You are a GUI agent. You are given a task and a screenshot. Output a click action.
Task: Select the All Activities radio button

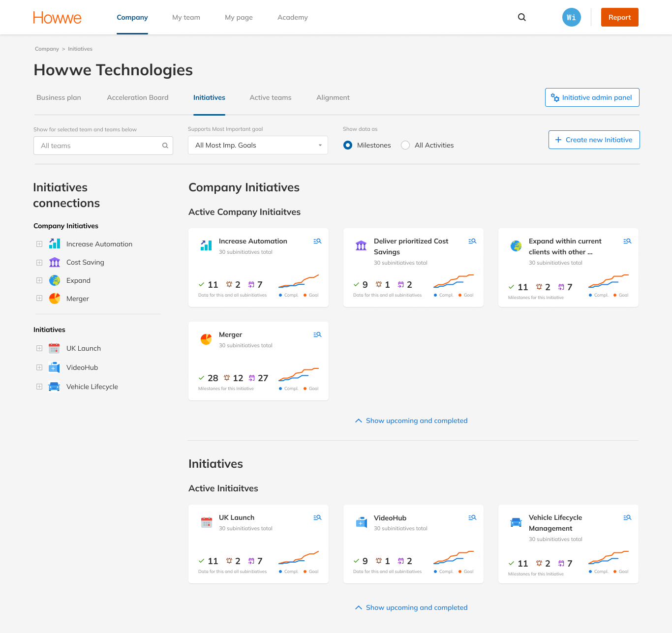pos(405,145)
